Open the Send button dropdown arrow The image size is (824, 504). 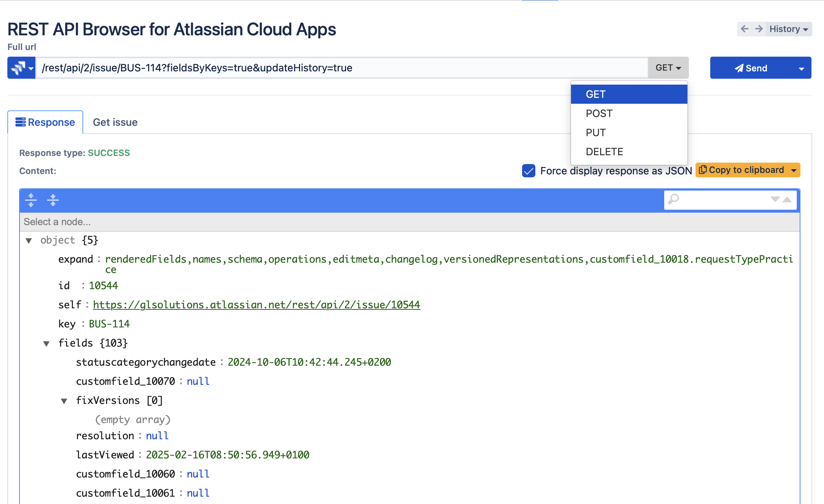pos(801,68)
